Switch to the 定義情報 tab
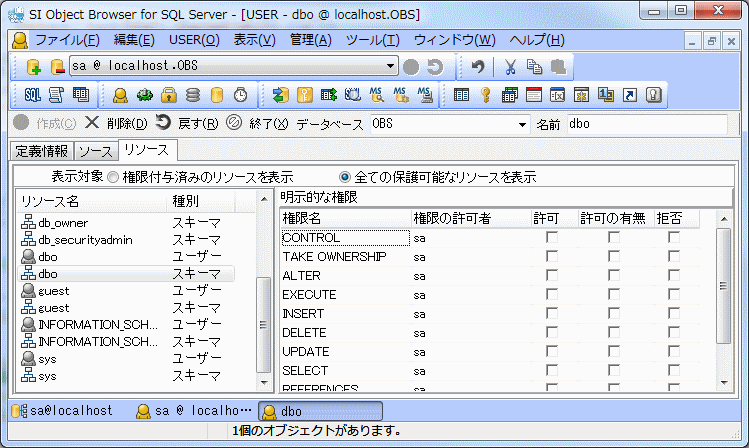 42,151
